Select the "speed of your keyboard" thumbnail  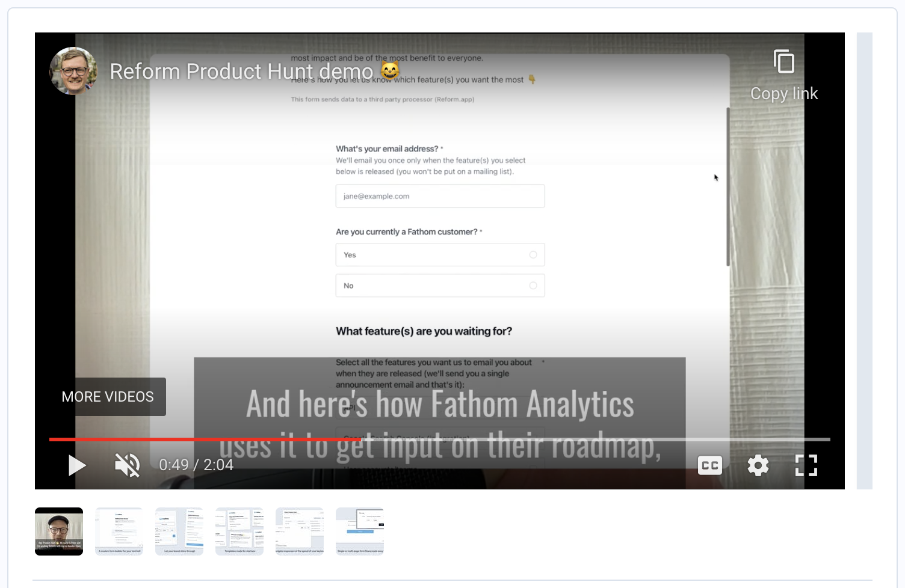300,531
